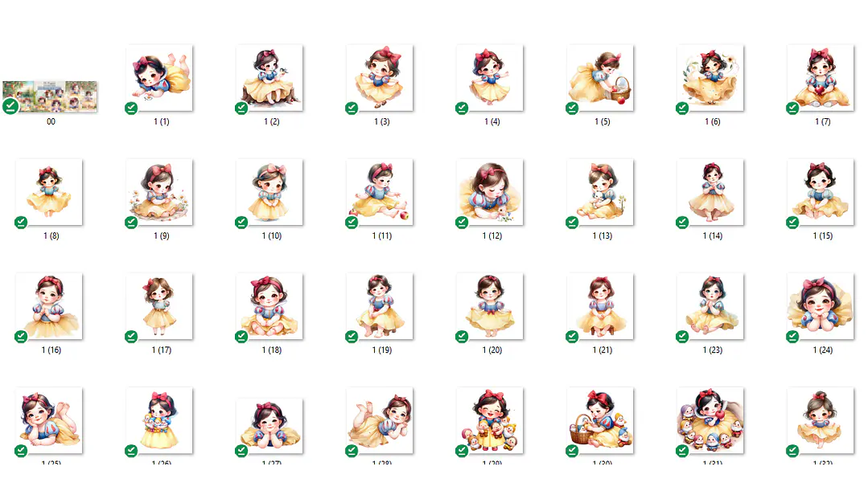Click the green sync badge on 00
The height and width of the screenshot is (487, 868).
[x=10, y=106]
